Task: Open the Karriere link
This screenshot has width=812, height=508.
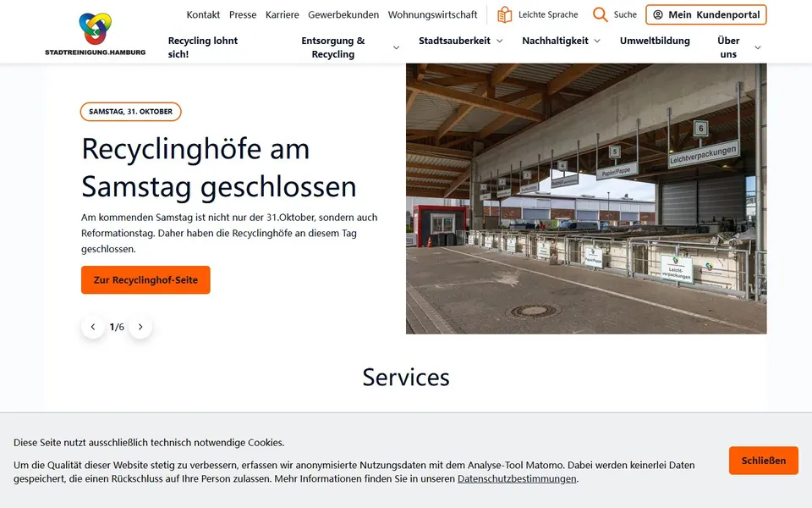Action: [x=283, y=14]
